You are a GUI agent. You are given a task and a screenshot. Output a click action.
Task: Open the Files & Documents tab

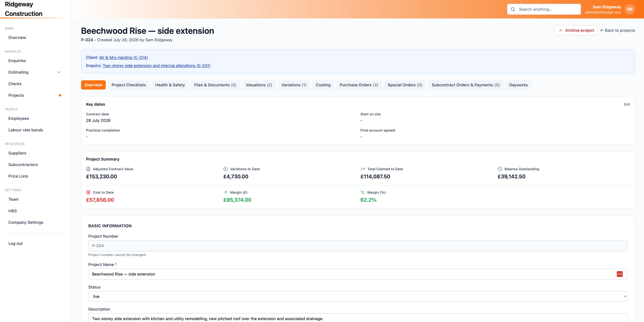(215, 85)
